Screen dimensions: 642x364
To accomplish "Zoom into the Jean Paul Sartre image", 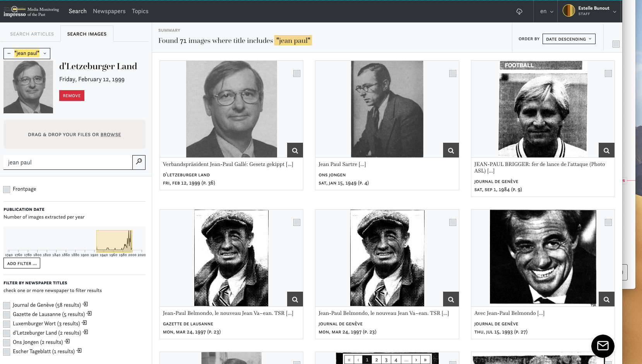I will click(450, 150).
